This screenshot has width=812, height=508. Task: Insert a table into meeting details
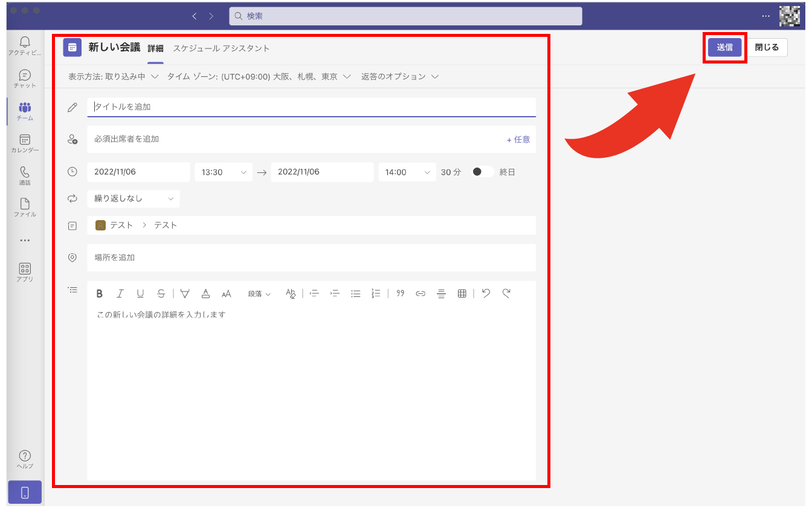click(x=462, y=294)
